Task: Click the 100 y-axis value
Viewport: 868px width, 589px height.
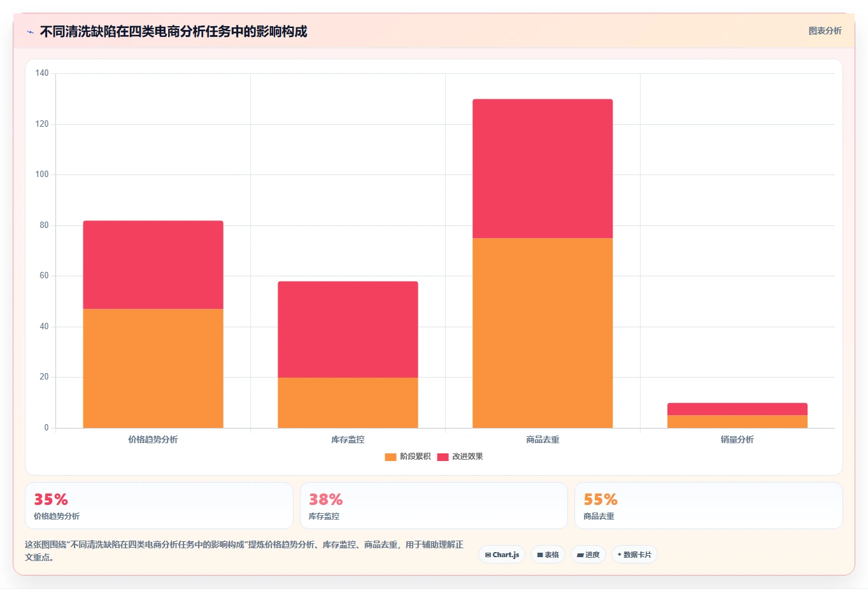Action: [x=42, y=174]
